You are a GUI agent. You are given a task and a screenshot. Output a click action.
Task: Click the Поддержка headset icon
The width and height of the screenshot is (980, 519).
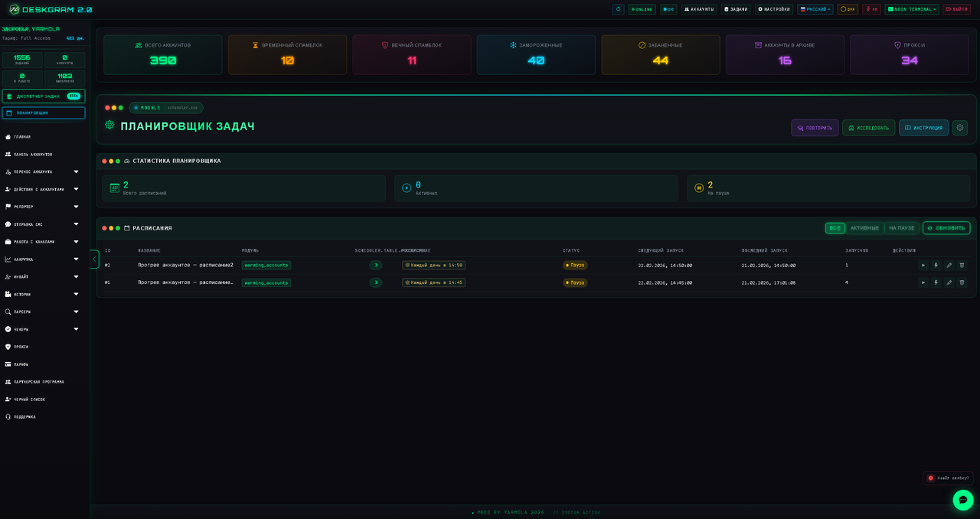click(x=8, y=417)
